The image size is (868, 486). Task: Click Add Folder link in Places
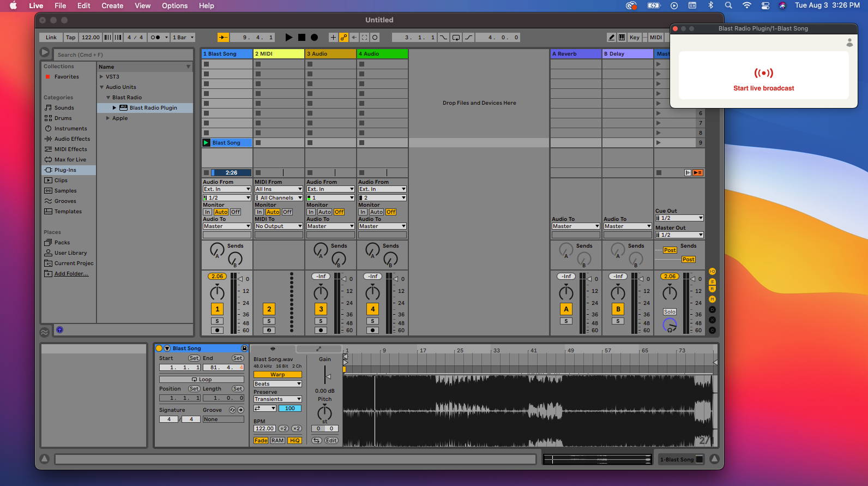(x=71, y=273)
